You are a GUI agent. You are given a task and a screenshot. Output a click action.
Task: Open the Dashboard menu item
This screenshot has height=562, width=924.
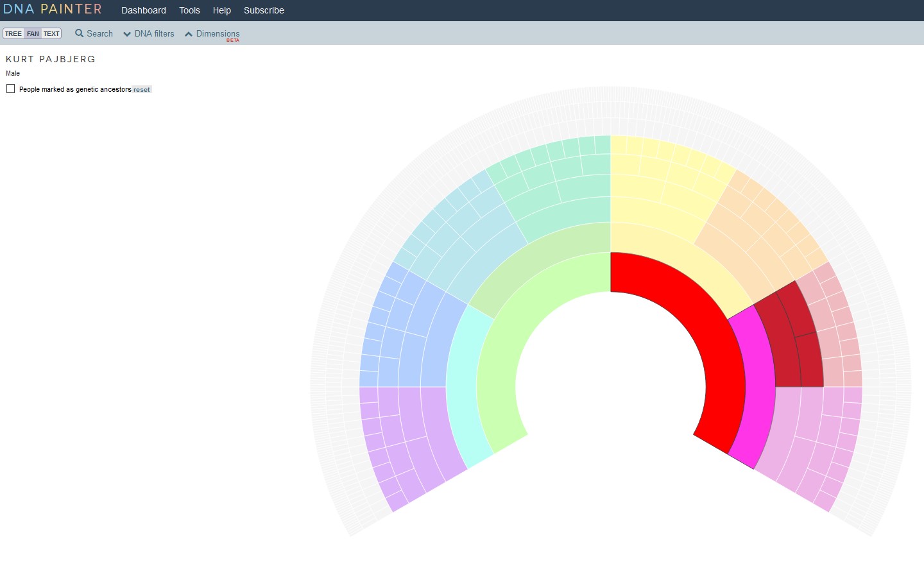[144, 10]
